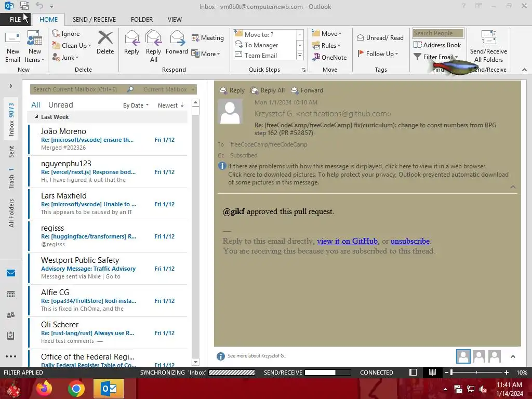Open the More respond options
The width and height of the screenshot is (532, 399).
[206, 54]
